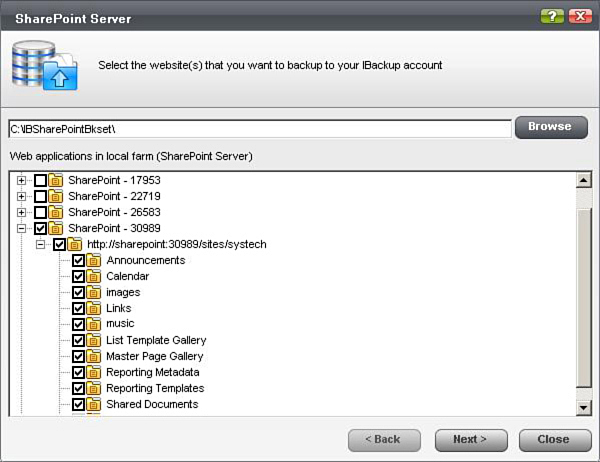
Task: Collapse the sites/systech site node
Action: (41, 245)
